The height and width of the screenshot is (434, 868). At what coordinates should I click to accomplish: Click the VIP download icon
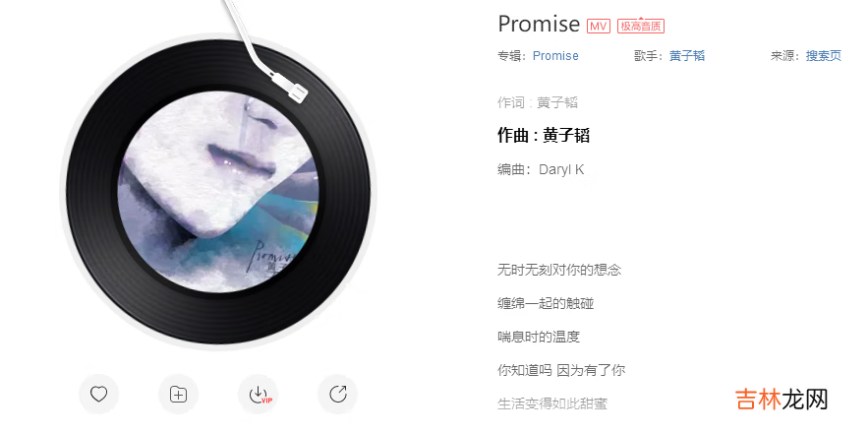point(258,394)
